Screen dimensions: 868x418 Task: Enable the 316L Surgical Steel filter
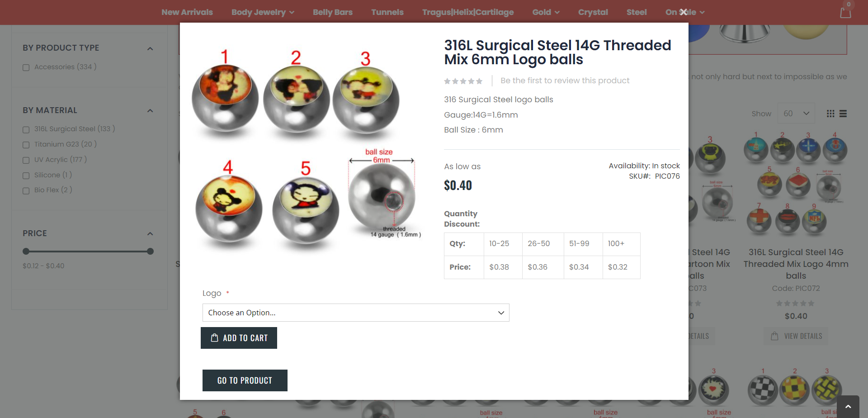point(26,129)
